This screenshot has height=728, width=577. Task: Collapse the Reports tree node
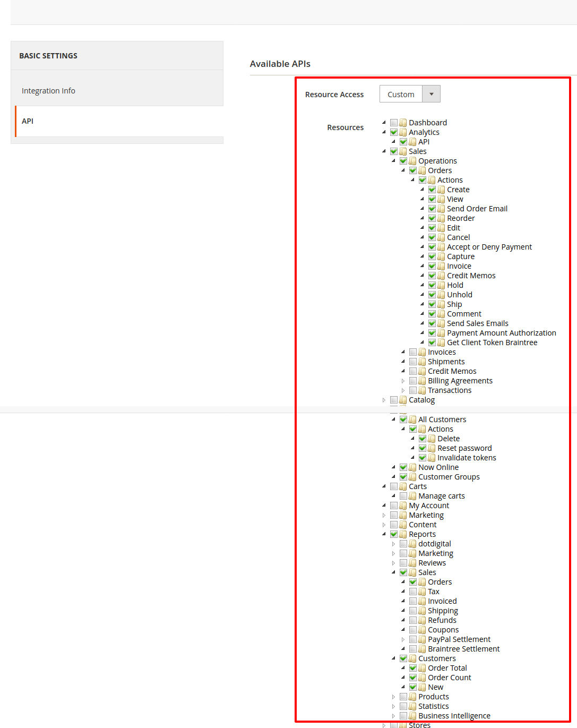[384, 534]
